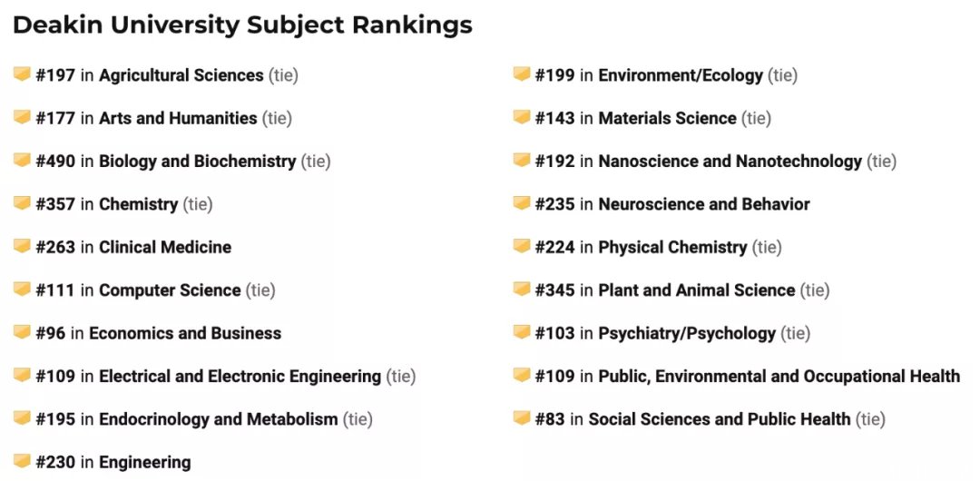Select the Physical Chemistry subject link
The image size is (980, 481).
672,247
